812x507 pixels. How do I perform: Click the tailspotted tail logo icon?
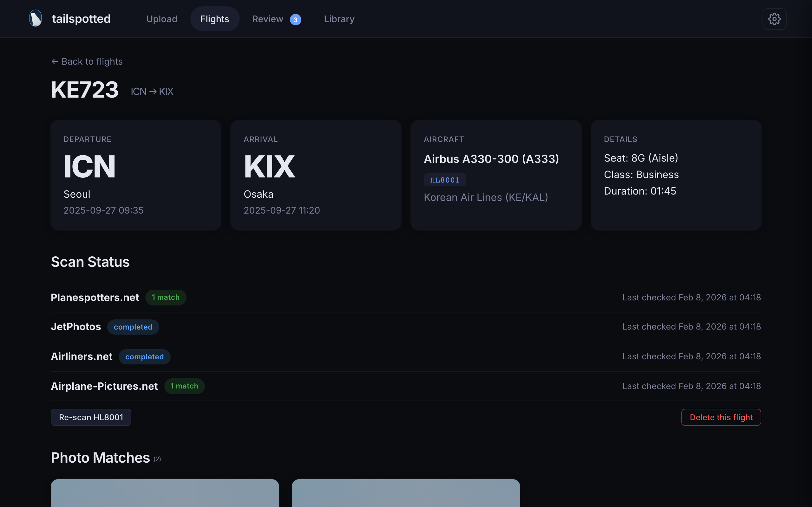tap(36, 18)
